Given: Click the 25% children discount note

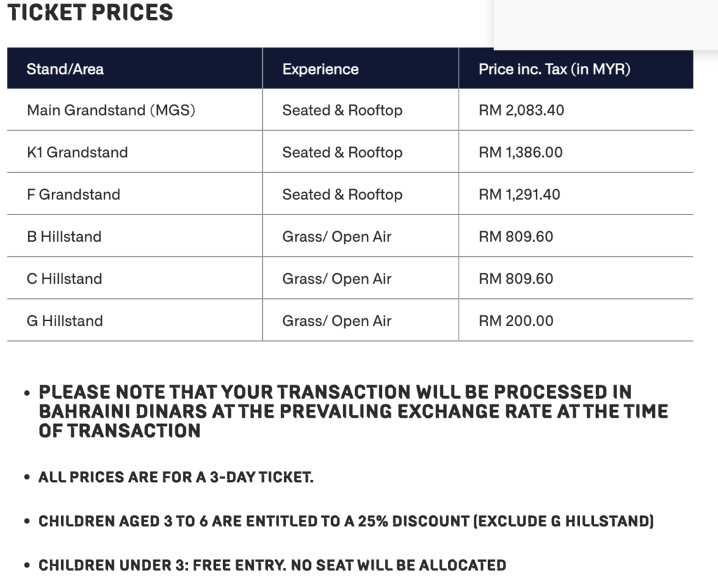Looking at the screenshot, I should [346, 521].
